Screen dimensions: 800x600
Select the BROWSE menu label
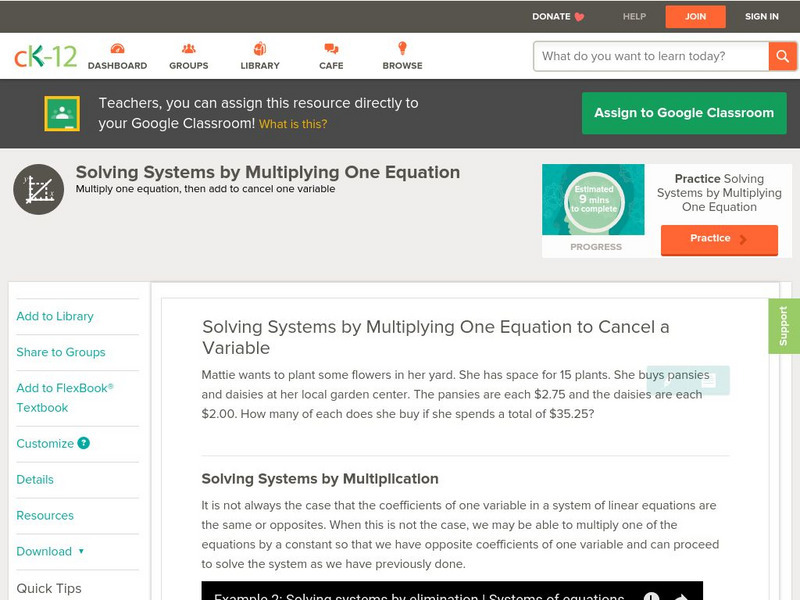click(403, 66)
